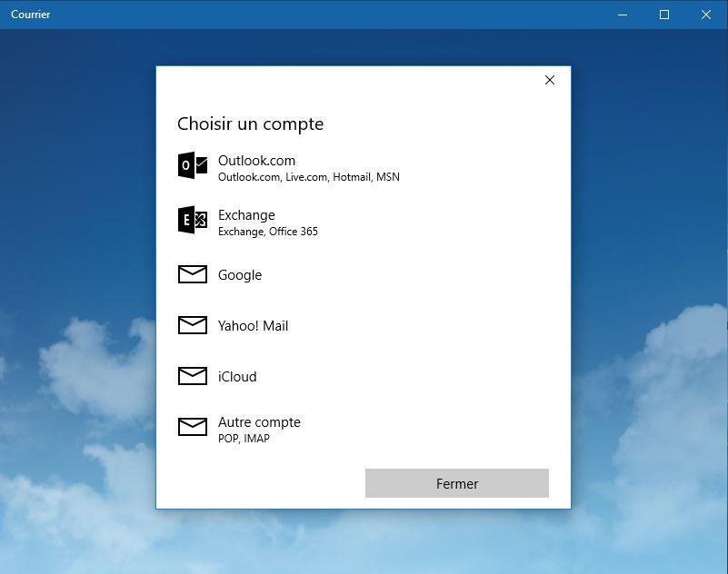Close the Choisir un compte dialog

click(550, 80)
